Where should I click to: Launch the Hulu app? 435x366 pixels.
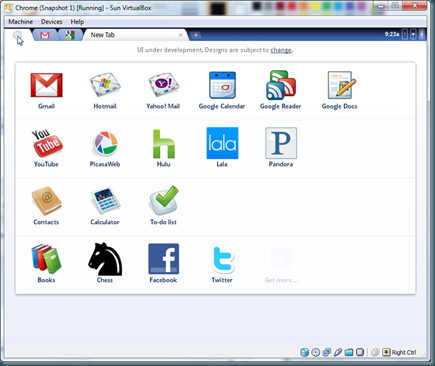164,144
